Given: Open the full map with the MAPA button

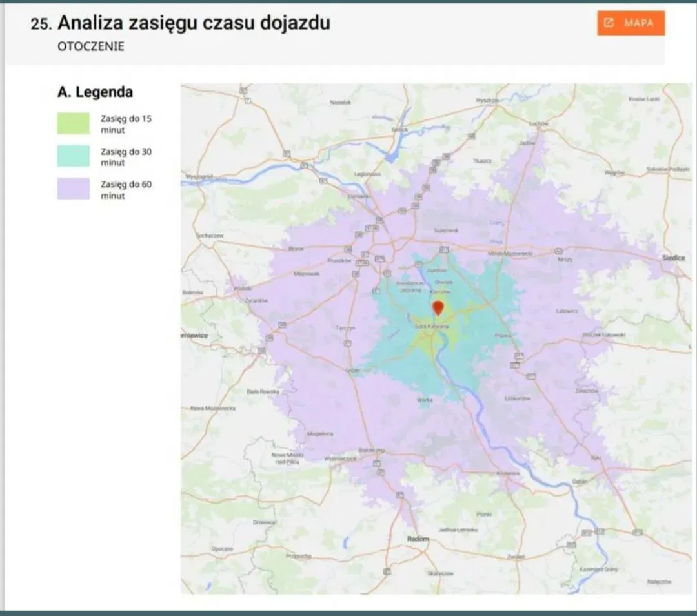Looking at the screenshot, I should pos(631,23).
